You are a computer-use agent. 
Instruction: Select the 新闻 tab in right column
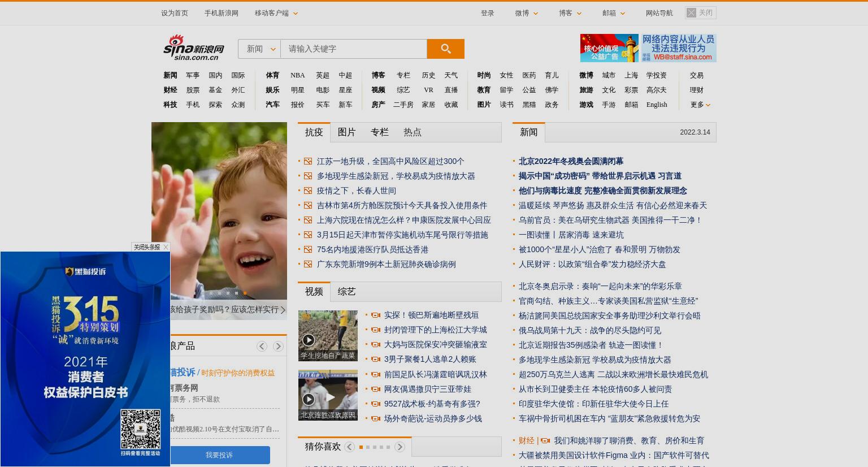[529, 132]
